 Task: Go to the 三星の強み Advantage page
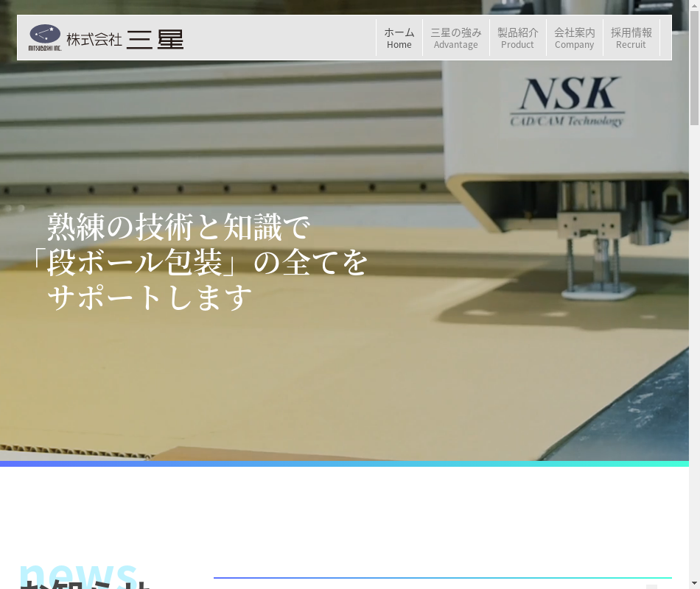(x=455, y=38)
